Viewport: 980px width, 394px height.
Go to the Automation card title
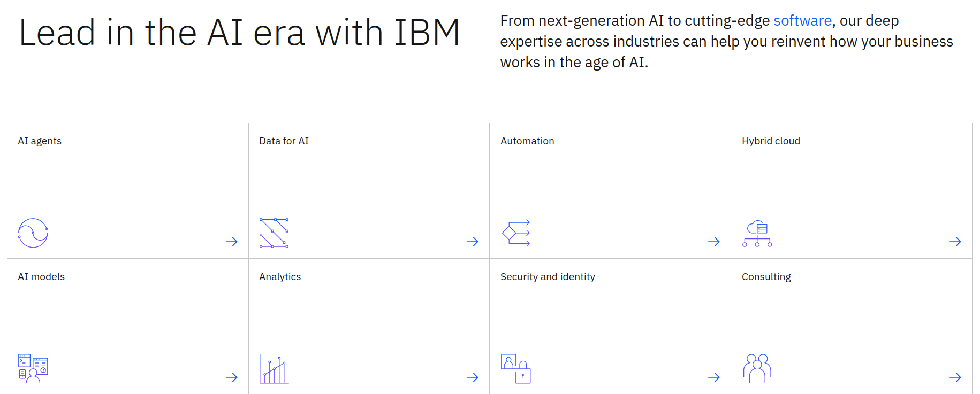(527, 141)
